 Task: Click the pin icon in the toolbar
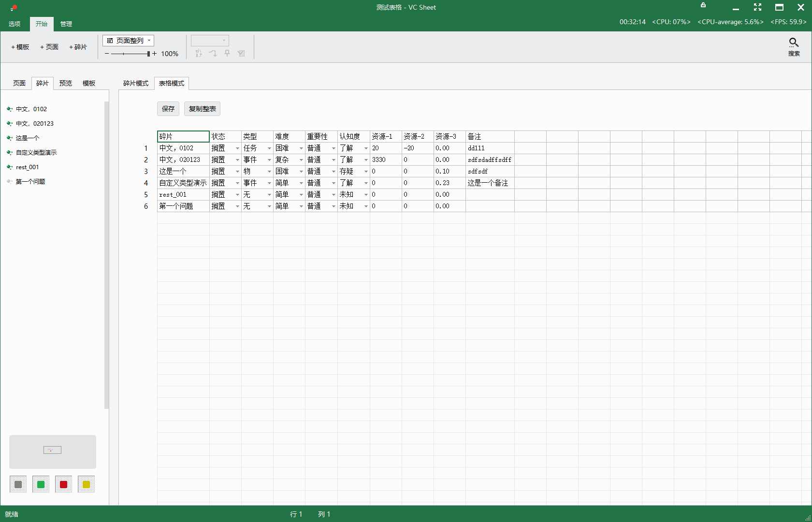pyautogui.click(x=227, y=53)
